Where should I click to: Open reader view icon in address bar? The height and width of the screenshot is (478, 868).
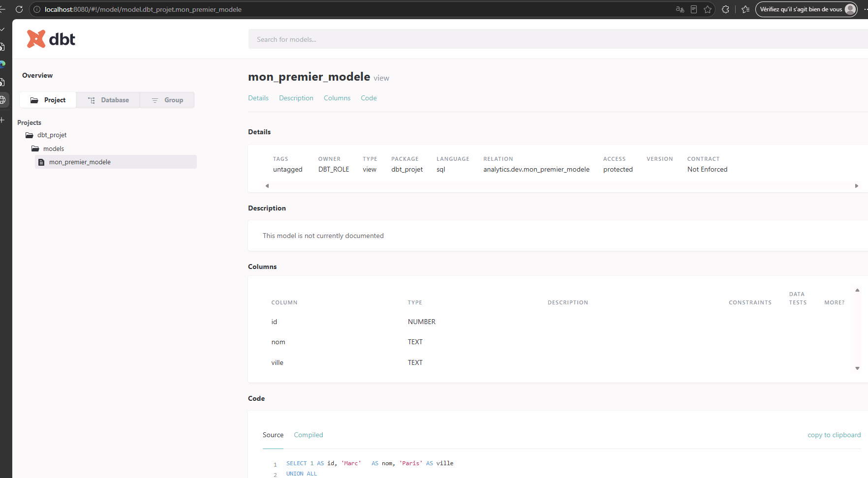[694, 9]
